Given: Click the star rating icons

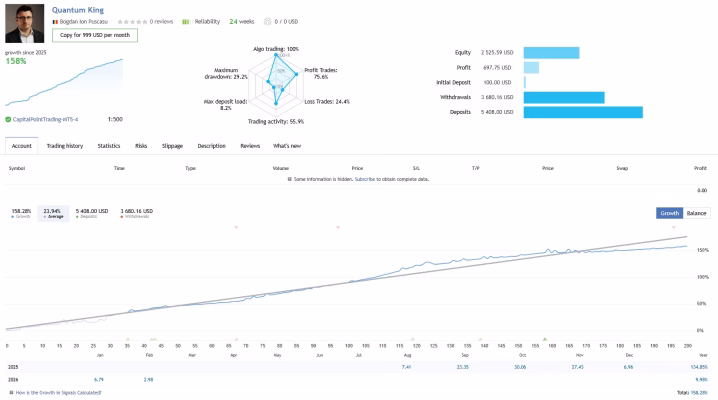Looking at the screenshot, I should (x=132, y=21).
